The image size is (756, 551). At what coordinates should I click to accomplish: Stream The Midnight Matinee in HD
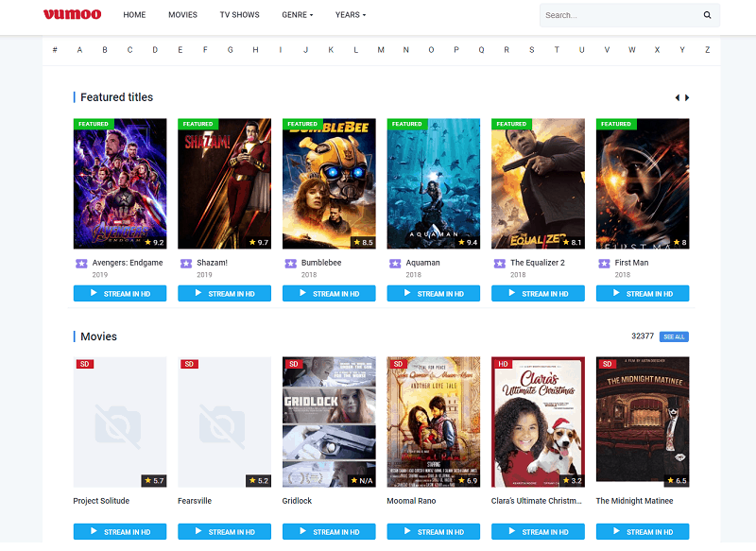(x=643, y=531)
